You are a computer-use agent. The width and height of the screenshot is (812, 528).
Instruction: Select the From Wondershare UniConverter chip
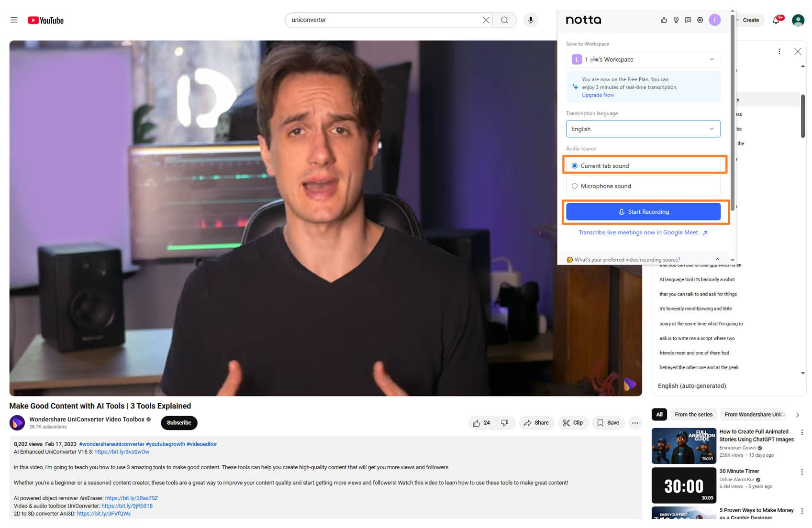pyautogui.click(x=755, y=415)
